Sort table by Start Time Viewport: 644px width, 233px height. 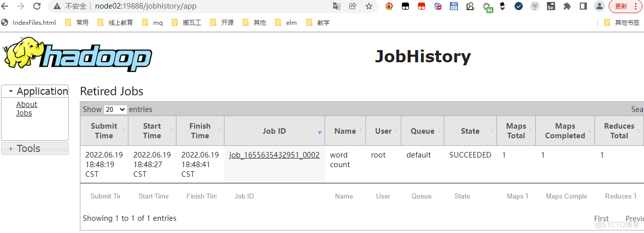click(x=152, y=131)
